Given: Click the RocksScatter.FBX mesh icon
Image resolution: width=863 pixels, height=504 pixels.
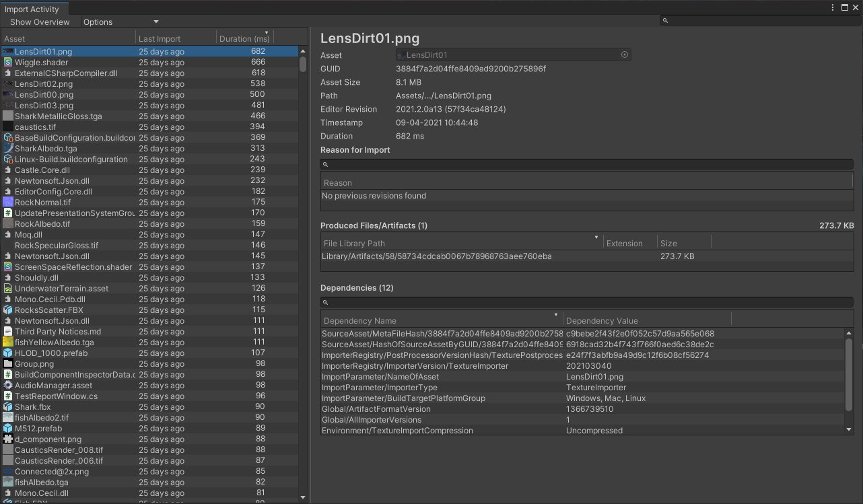Looking at the screenshot, I should [8, 310].
